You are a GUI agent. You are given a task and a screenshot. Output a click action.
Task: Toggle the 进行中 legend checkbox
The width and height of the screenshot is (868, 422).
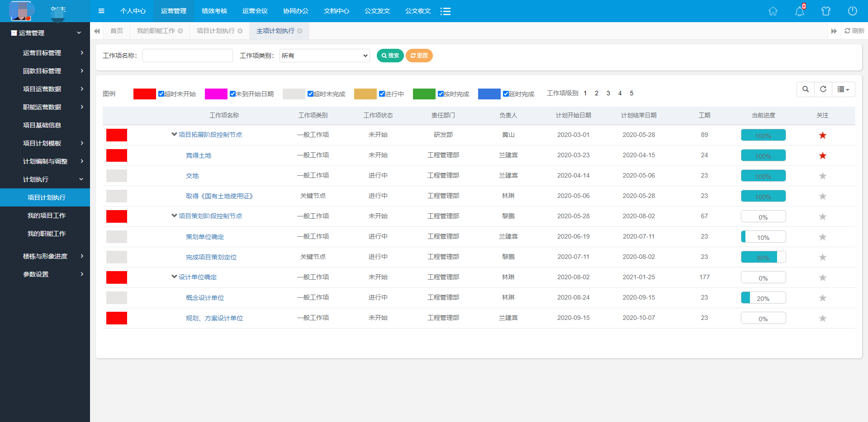382,94
